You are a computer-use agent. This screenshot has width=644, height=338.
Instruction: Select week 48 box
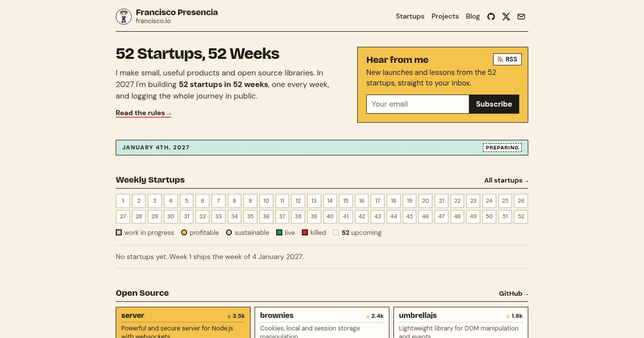[x=457, y=217]
